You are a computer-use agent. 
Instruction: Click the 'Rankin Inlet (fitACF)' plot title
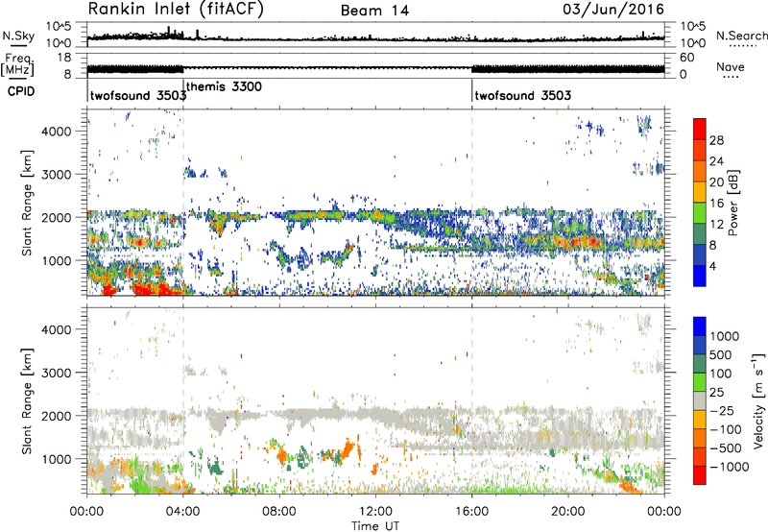coord(176,9)
